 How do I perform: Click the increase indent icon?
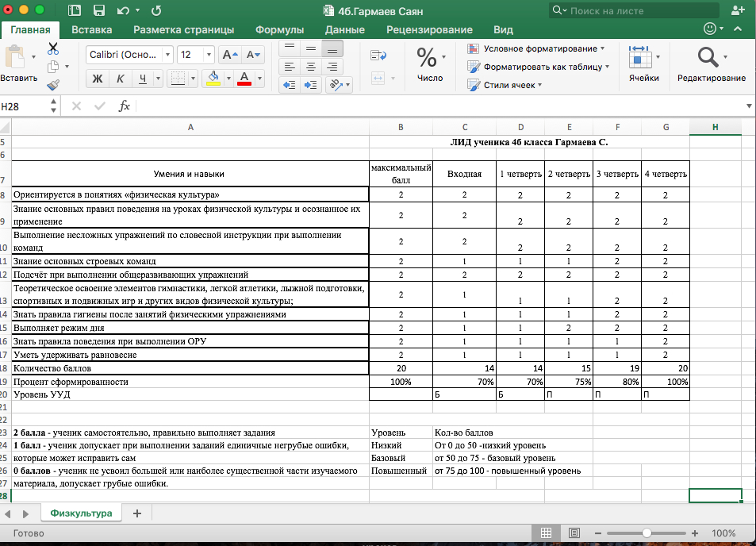[x=311, y=86]
